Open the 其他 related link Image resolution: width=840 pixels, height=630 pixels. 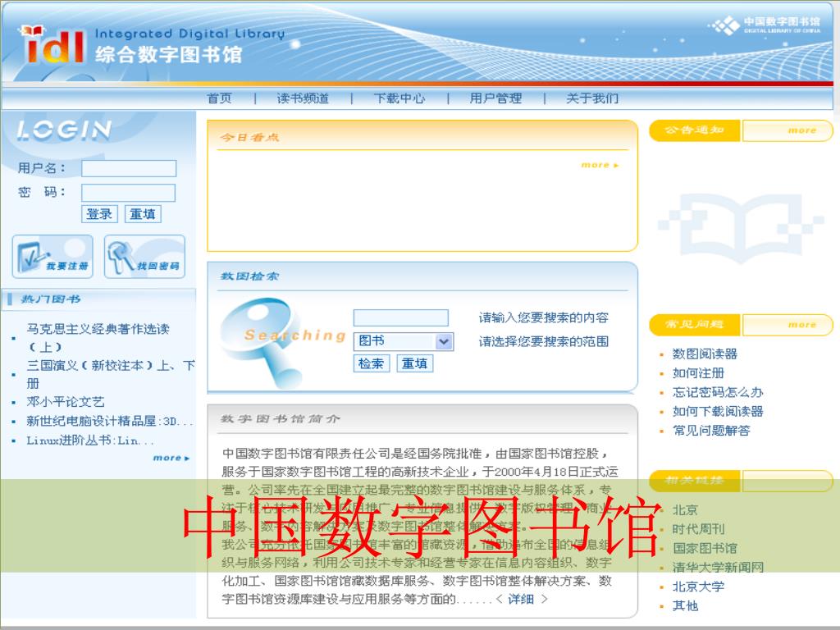coord(685,606)
